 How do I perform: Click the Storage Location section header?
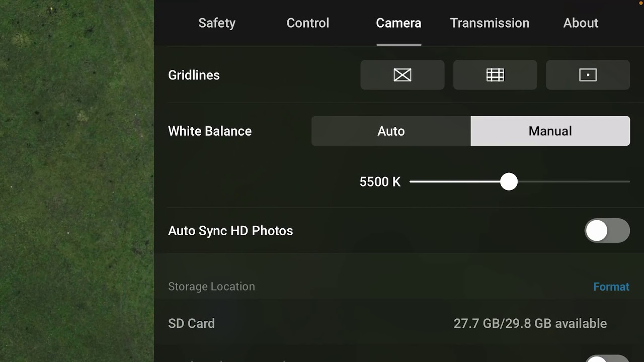coord(211,287)
